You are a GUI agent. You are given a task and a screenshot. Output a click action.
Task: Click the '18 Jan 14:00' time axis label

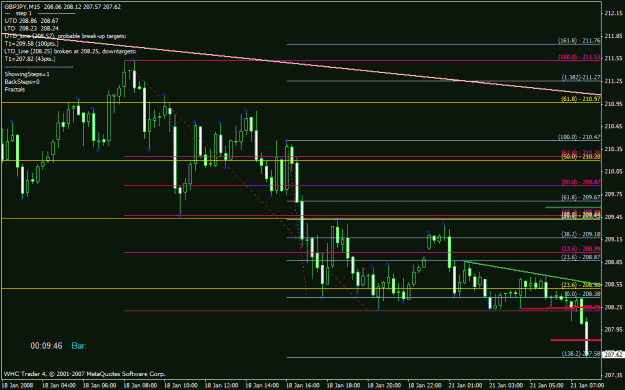pos(262,385)
